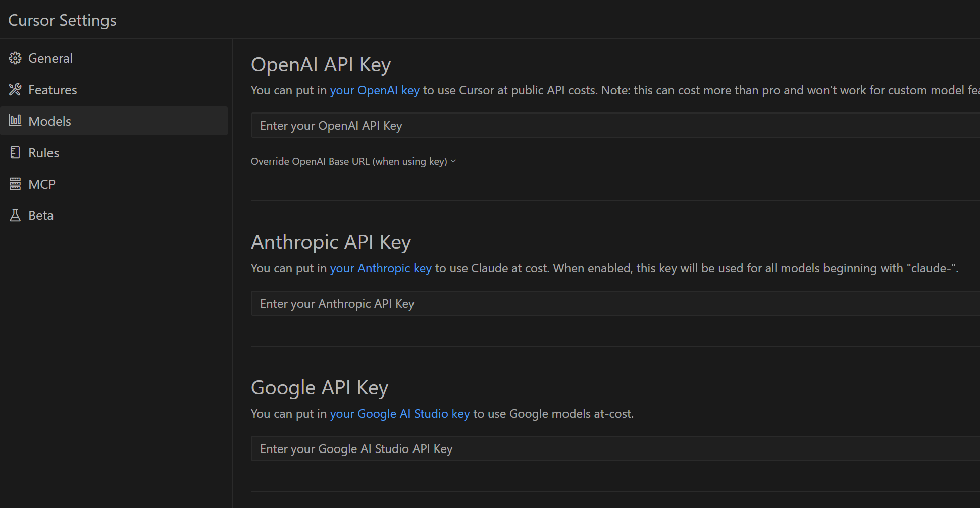Click the Anthropic API Key input field
This screenshot has height=508, width=980.
tap(454, 303)
